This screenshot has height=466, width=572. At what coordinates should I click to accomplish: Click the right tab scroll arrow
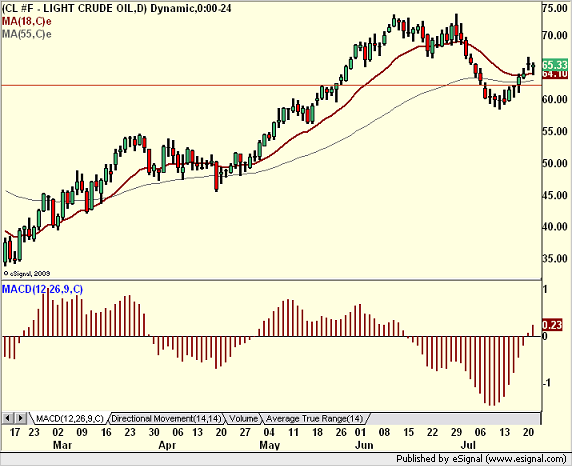pyautogui.click(x=20, y=418)
